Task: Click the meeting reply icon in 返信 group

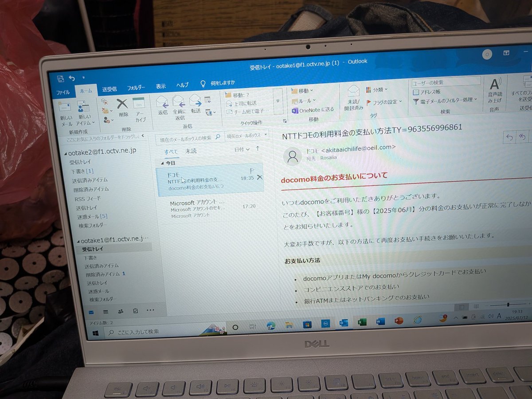Action: pyautogui.click(x=207, y=100)
